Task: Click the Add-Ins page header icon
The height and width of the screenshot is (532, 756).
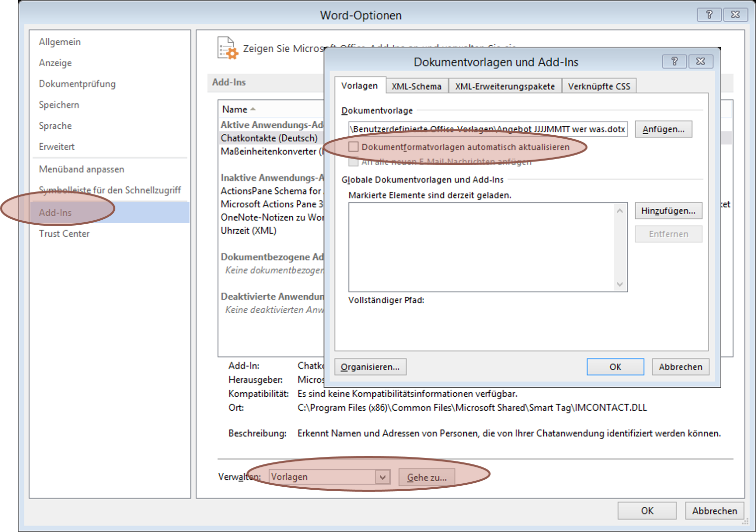Action: [228, 48]
